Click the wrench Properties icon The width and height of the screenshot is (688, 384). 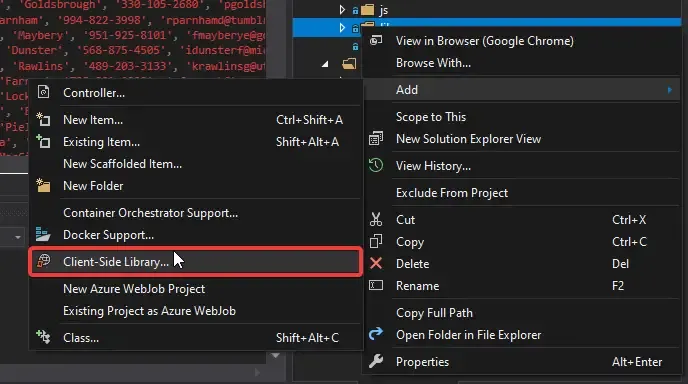tap(376, 361)
